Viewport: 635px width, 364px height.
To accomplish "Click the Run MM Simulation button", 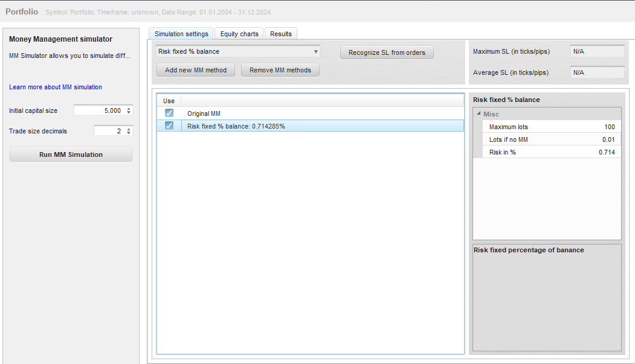I will (71, 155).
